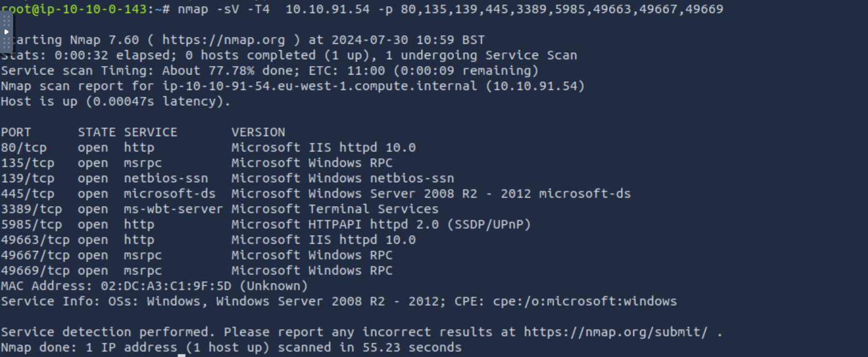Screen dimensions: 868x357
Task: Click the Microsoft Terminal Services version text
Action: tap(335, 209)
